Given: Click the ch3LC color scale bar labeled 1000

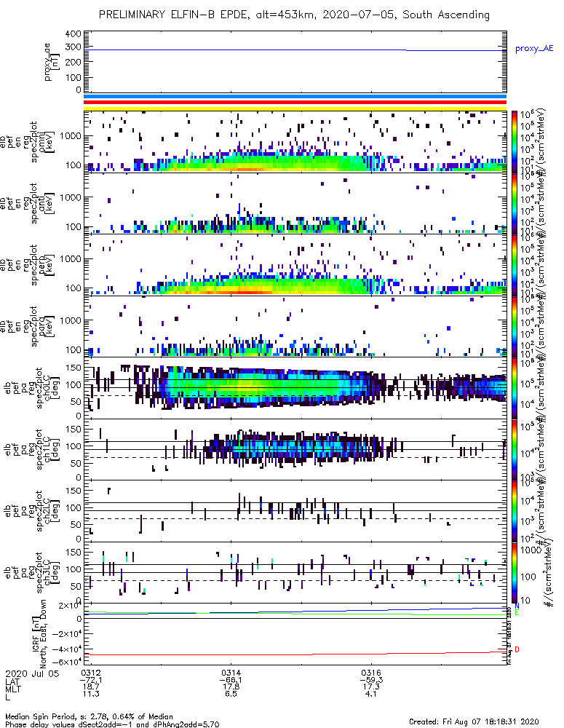Looking at the screenshot, I should tap(515, 572).
